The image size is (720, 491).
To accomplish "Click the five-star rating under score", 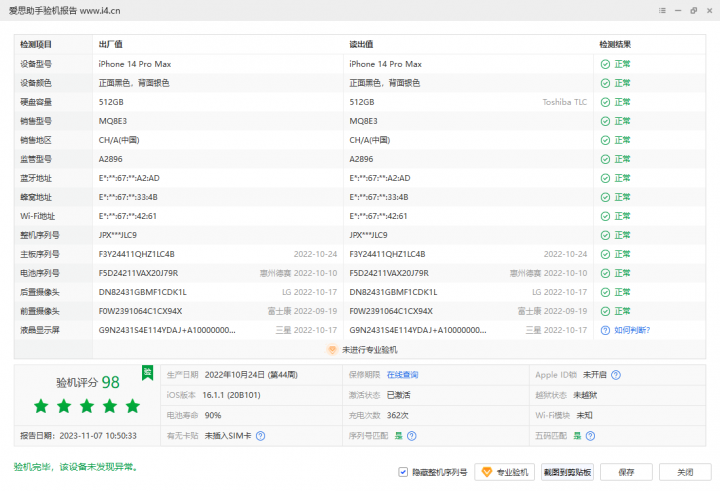I will coord(87,406).
